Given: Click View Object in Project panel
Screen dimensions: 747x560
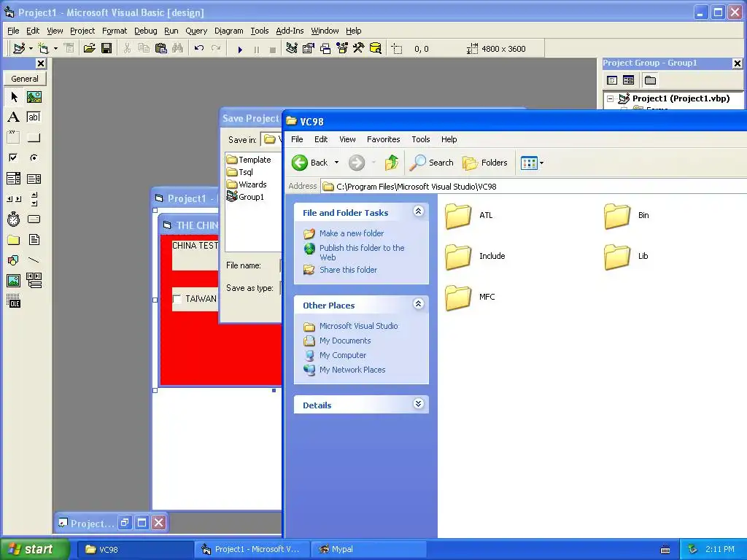Looking at the screenshot, I should 628,80.
